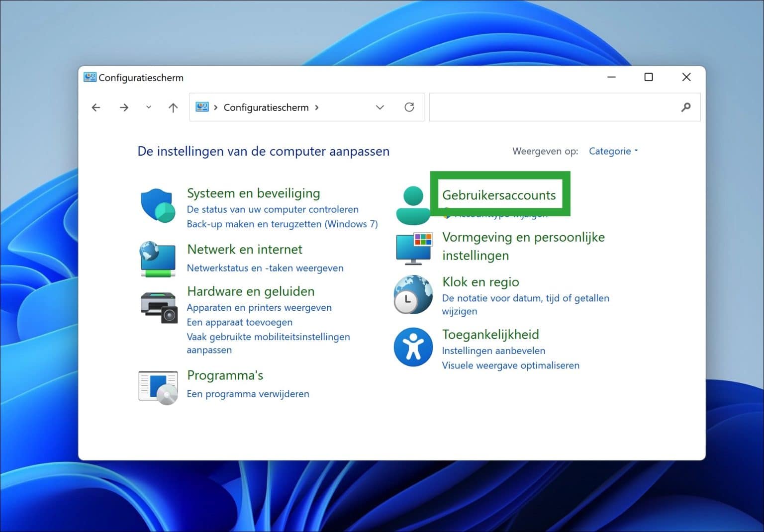Click inside the search field

click(x=547, y=107)
